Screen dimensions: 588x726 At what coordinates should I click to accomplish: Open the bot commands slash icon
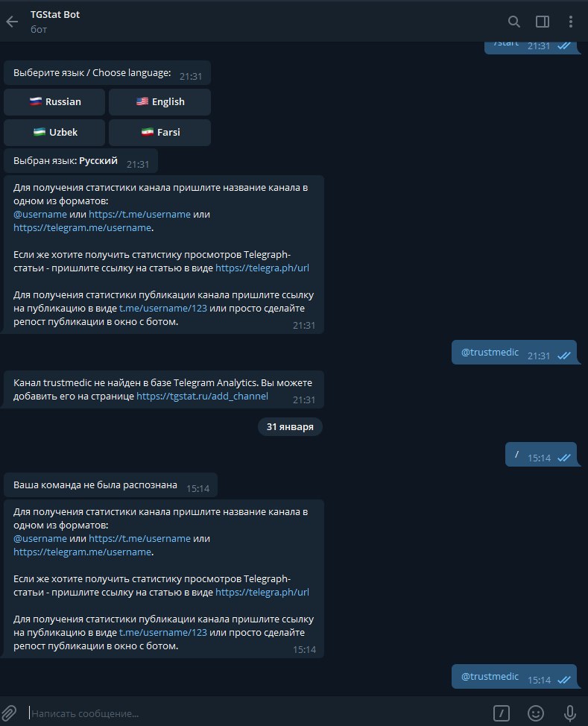click(x=501, y=713)
